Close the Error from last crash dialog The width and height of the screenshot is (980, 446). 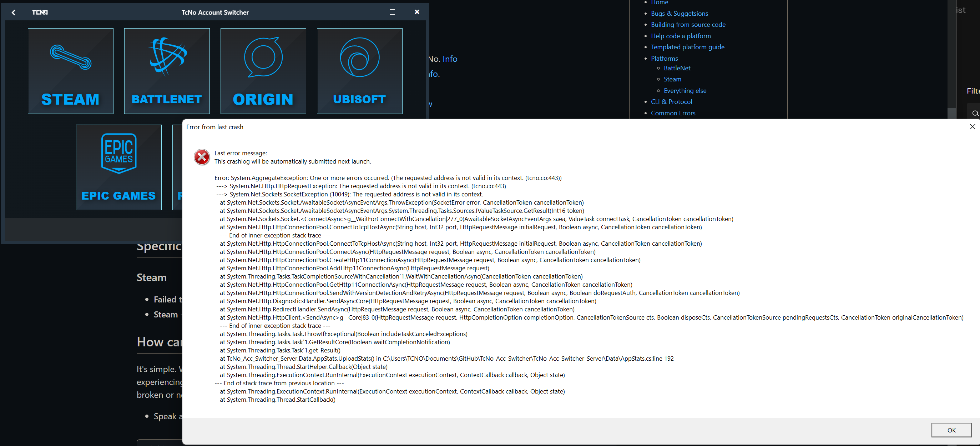[x=973, y=126]
